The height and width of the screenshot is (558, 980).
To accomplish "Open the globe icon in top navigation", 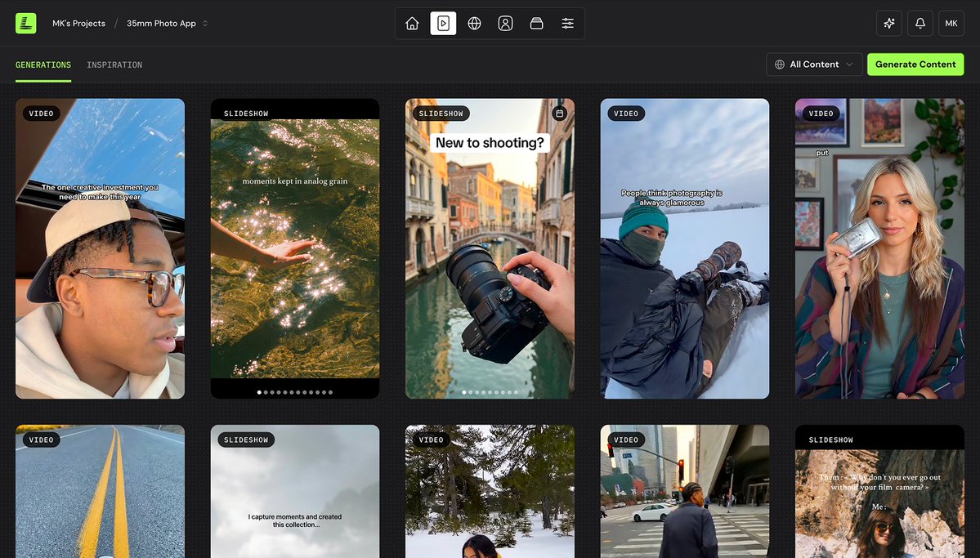I will click(x=474, y=23).
